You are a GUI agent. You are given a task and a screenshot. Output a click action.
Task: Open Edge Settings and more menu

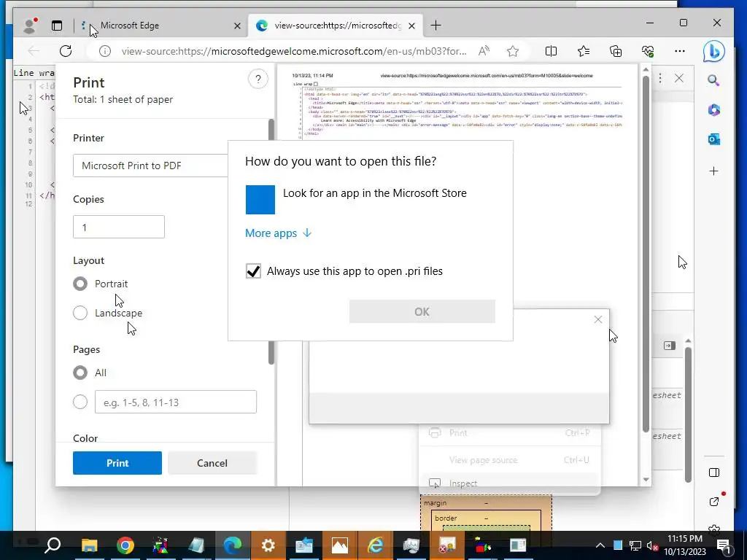coord(680,51)
